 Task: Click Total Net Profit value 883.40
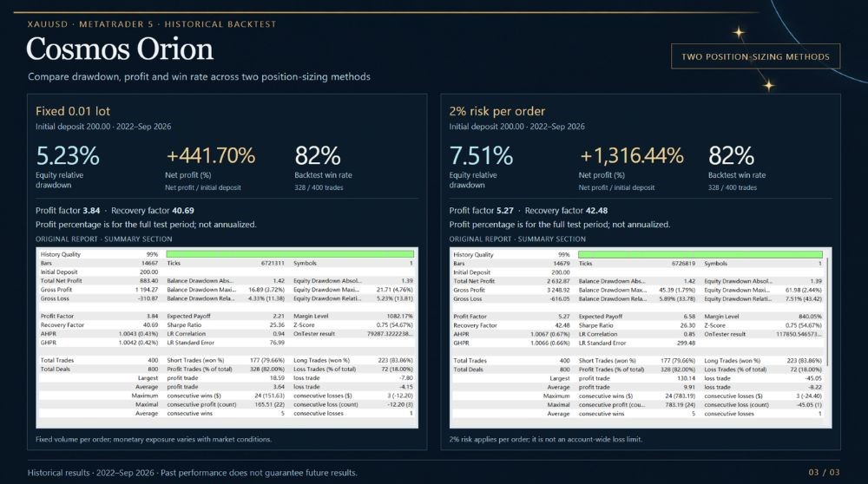tap(149, 281)
